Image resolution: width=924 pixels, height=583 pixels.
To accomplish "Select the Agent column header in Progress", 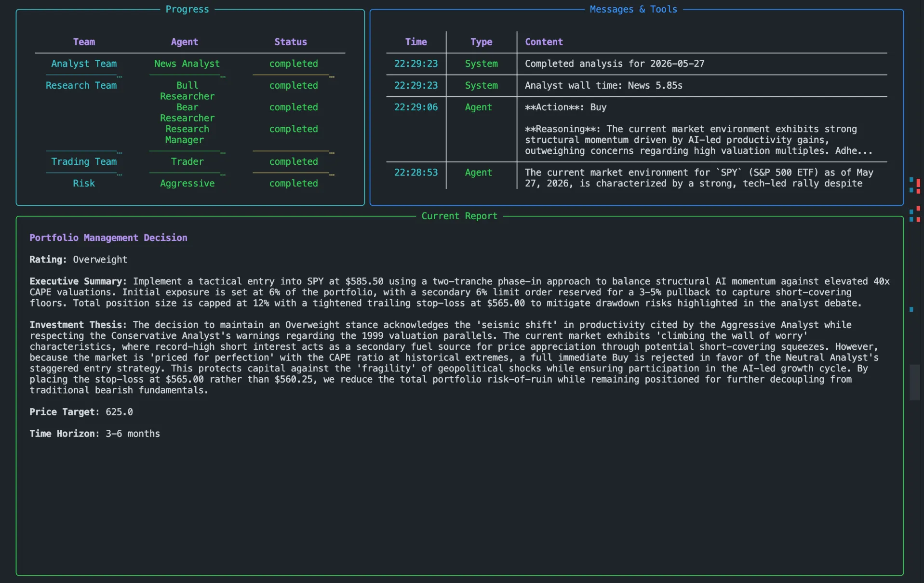I will (x=184, y=42).
